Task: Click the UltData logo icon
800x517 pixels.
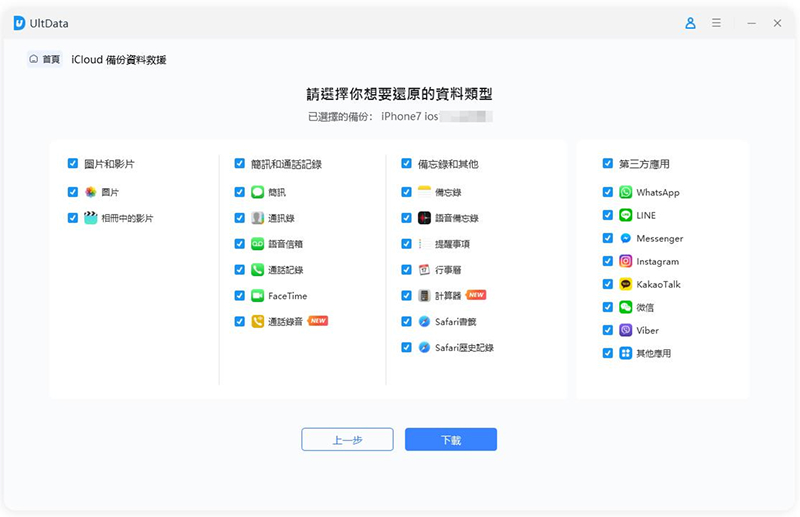Action: 19,23
